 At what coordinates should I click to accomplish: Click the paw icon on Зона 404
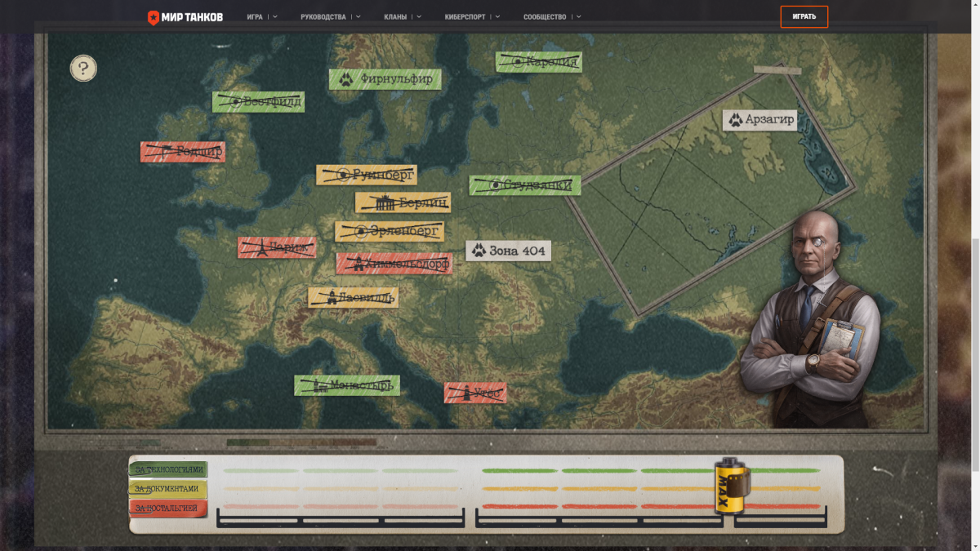(479, 251)
